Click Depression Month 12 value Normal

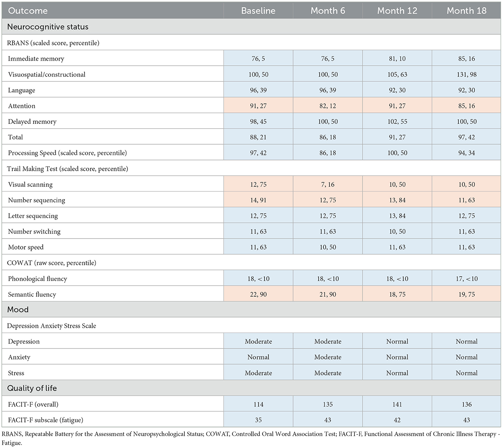point(397,342)
